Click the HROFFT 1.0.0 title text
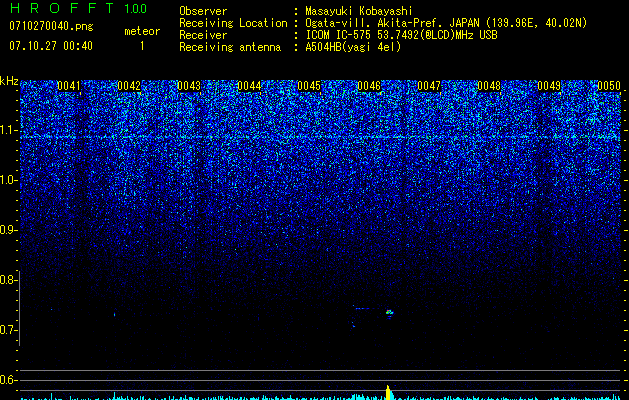The height and width of the screenshot is (400, 629). pyautogui.click(x=78, y=8)
